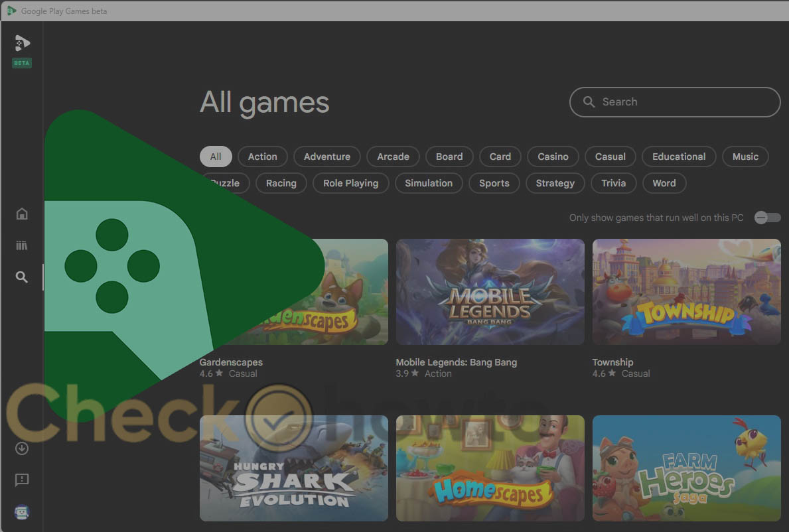Open the Send feedback icon
This screenshot has height=532, width=789.
click(x=22, y=480)
